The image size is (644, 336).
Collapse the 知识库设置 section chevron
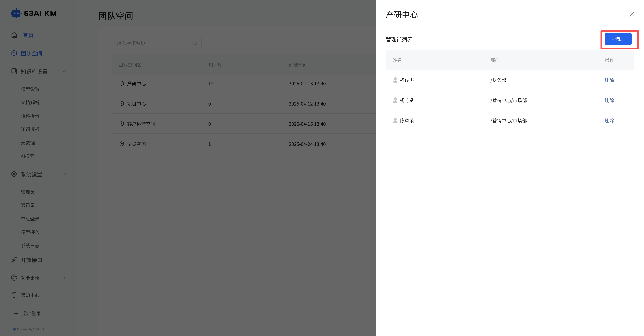[65, 71]
